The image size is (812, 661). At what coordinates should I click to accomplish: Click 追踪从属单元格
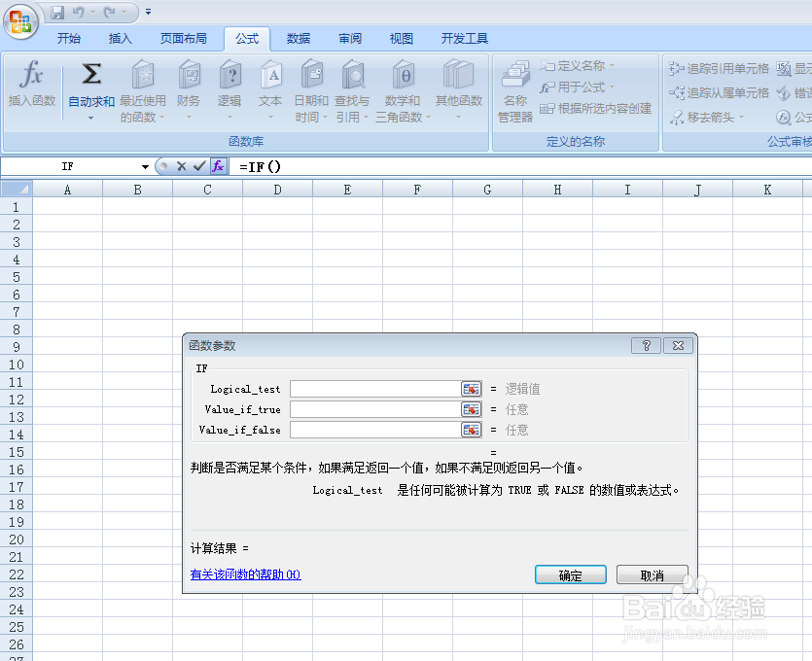(x=719, y=92)
